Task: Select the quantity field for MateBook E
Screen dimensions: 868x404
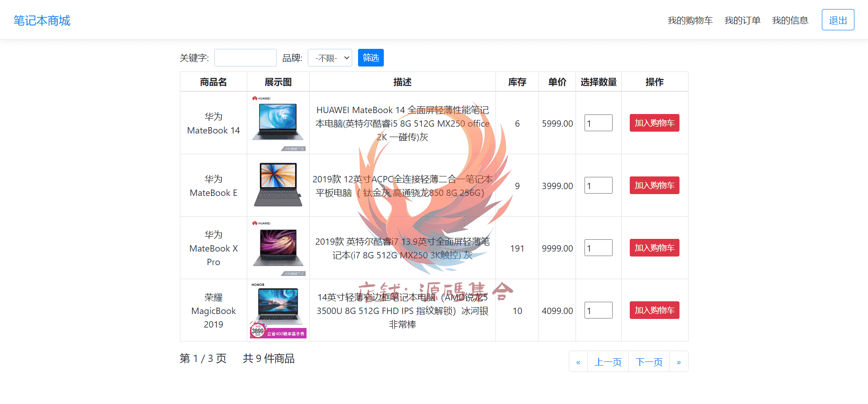Action: click(x=598, y=185)
